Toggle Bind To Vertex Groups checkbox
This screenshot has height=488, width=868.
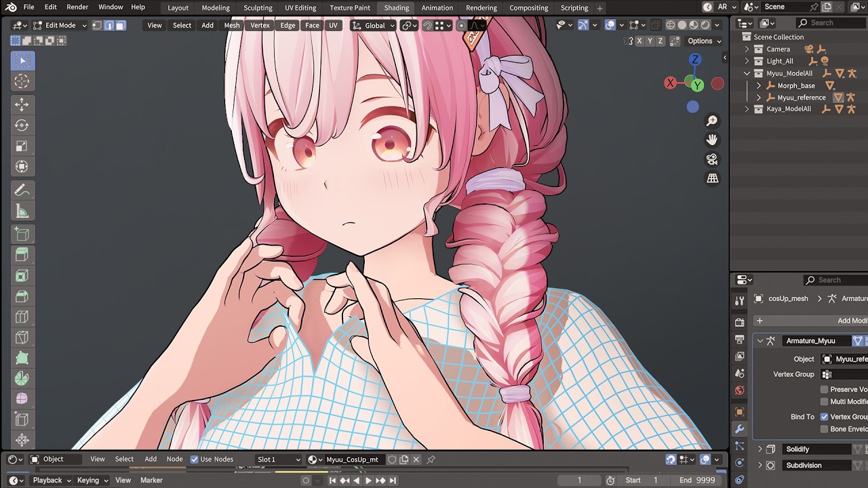tap(825, 417)
